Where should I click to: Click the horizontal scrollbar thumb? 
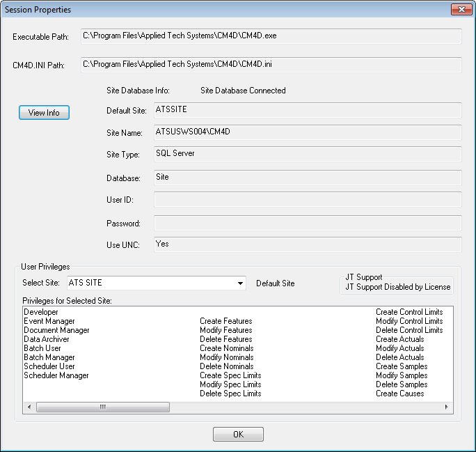click(x=103, y=407)
